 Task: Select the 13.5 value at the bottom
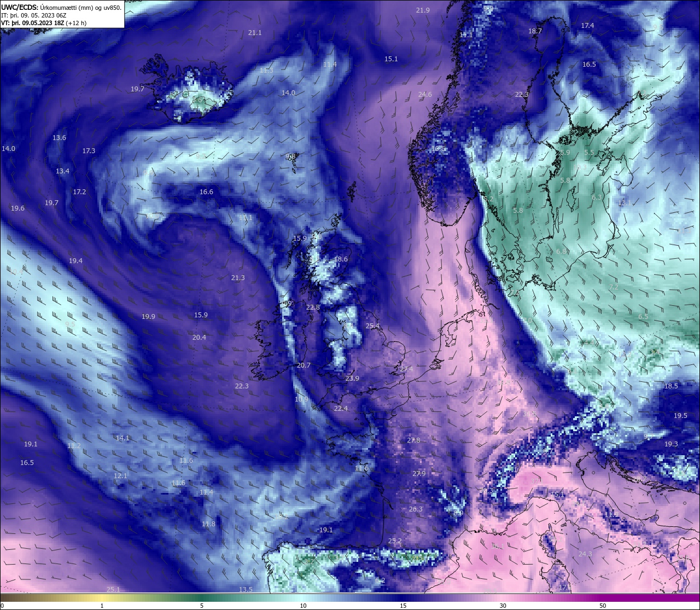pyautogui.click(x=246, y=590)
